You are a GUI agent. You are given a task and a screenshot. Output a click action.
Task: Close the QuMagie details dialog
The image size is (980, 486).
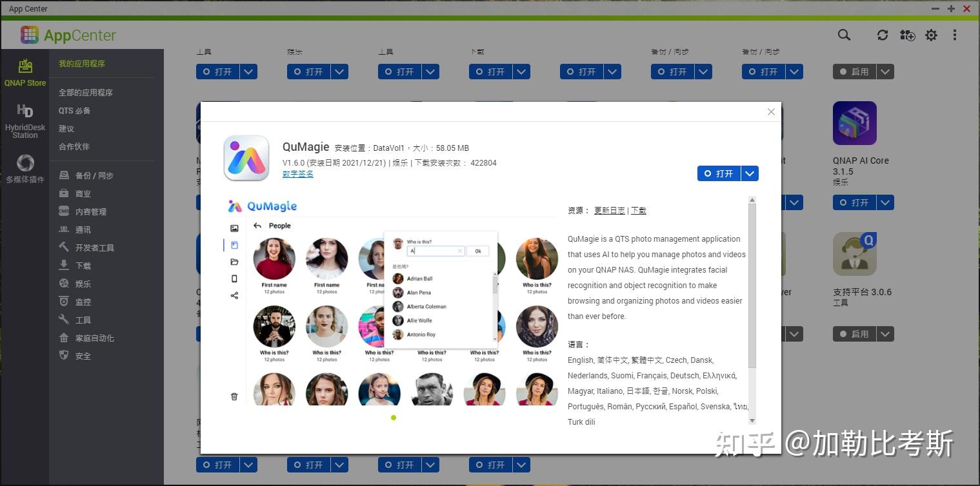[771, 112]
